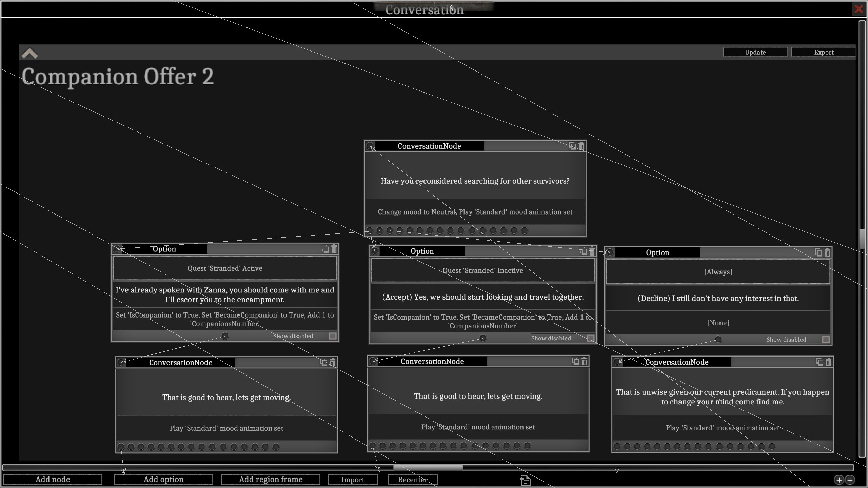Screen dimensions: 868x488
Task: Zoom out using the minus icon
Action: click(x=850, y=480)
